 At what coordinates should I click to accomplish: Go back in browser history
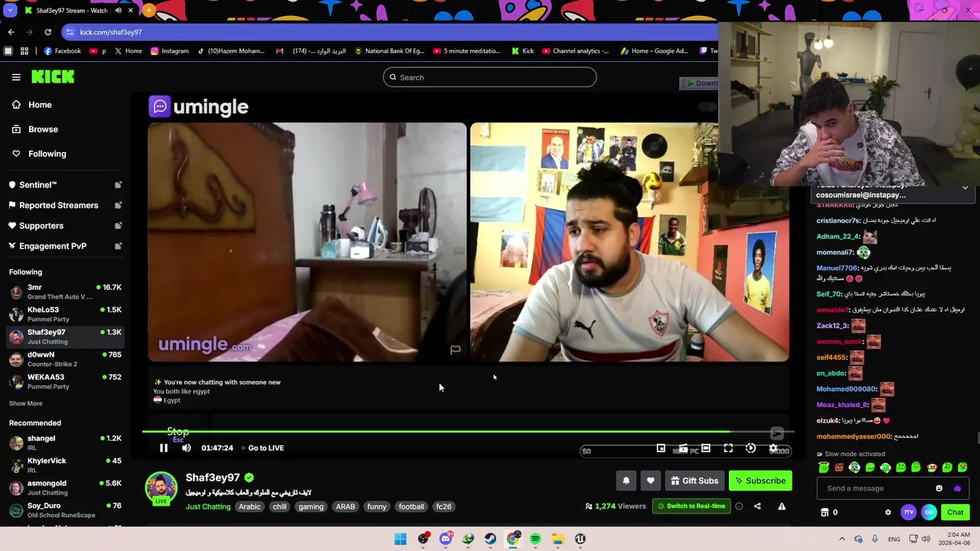click(x=11, y=32)
